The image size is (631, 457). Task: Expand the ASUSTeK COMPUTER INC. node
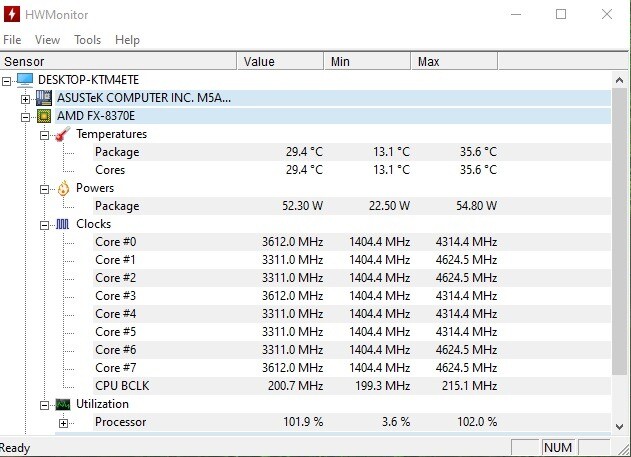(26, 98)
